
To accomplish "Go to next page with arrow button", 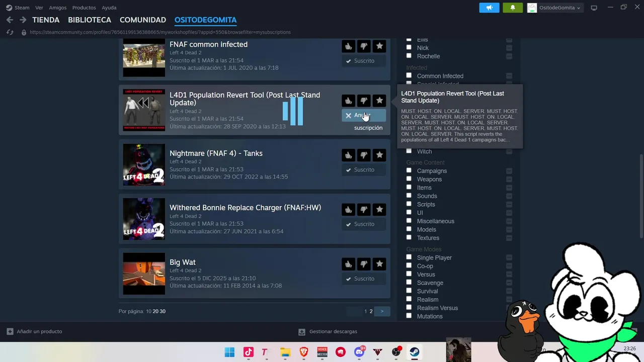I will point(382,311).
